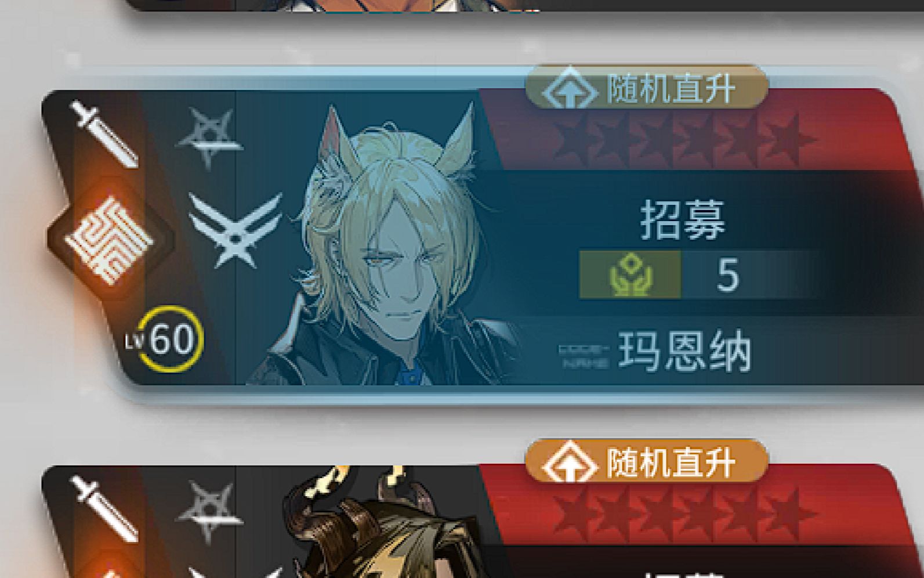924x578 pixels.
Task: Select the orange maze-pattern diamond emblem
Action: coord(110,239)
